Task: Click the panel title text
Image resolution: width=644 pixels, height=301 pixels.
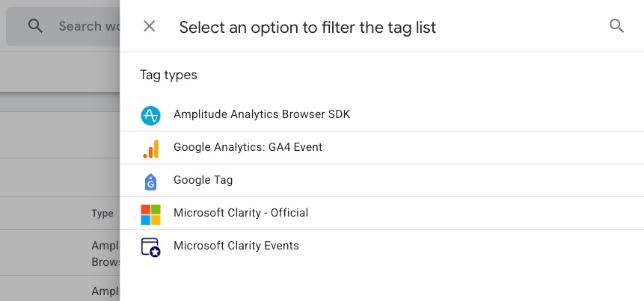Action: pyautogui.click(x=307, y=27)
